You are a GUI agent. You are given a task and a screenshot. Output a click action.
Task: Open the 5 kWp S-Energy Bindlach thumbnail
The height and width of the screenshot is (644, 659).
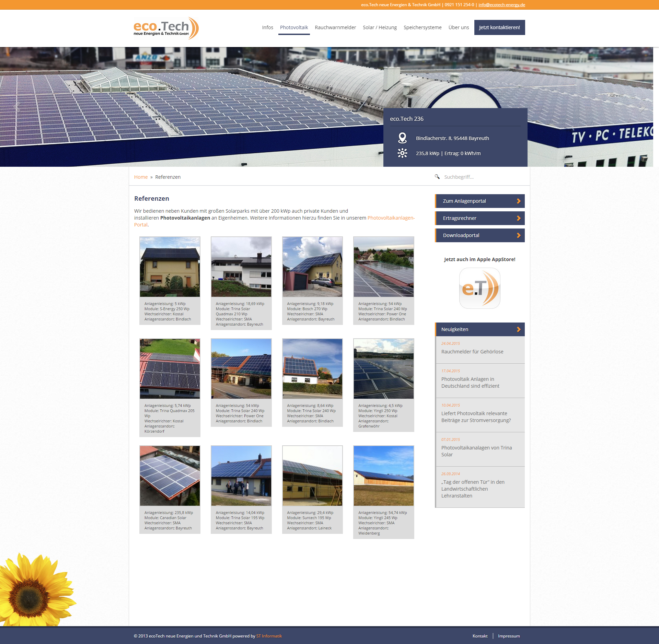pos(170,267)
